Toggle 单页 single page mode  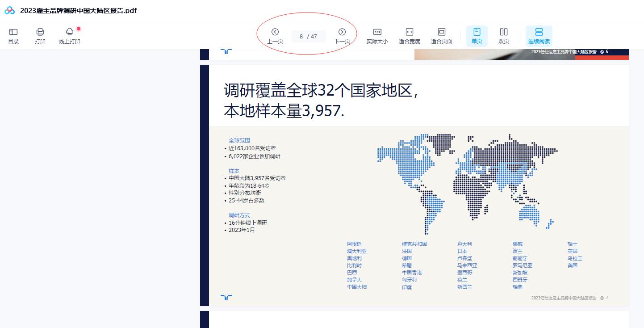tap(477, 36)
